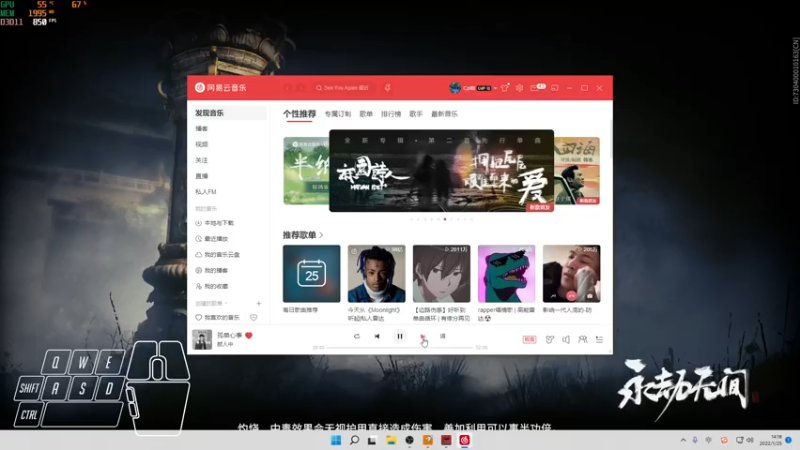800x450 pixels.
Task: Change the loop playback mode
Action: [x=357, y=336]
